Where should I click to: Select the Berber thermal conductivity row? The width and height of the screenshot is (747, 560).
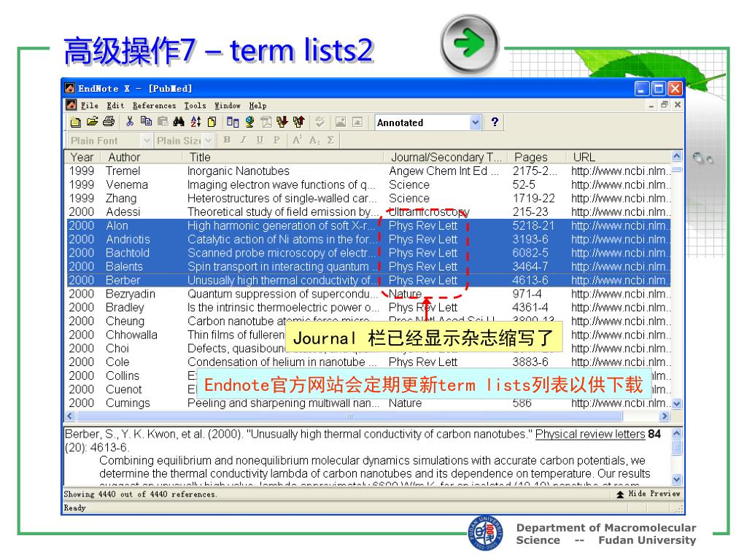[368, 281]
